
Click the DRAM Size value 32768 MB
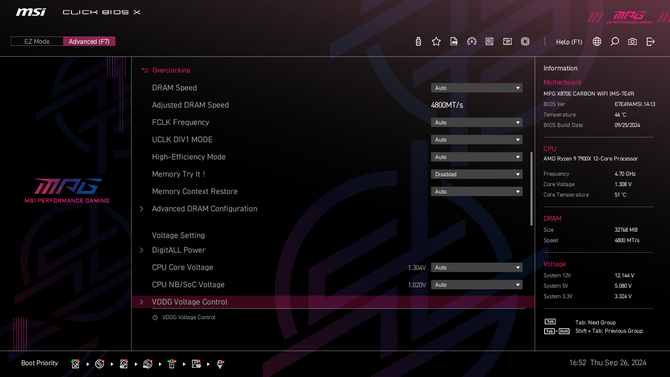(x=626, y=230)
